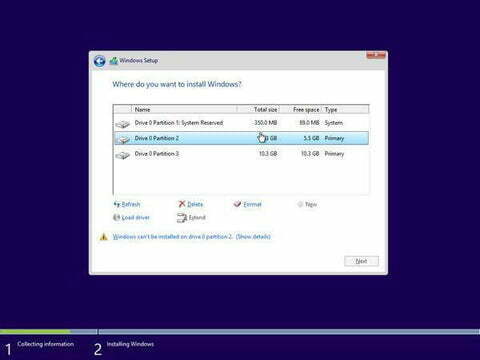Click the drive icon for Partition 2
Image resolution: width=480 pixels, height=360 pixels.
point(123,139)
